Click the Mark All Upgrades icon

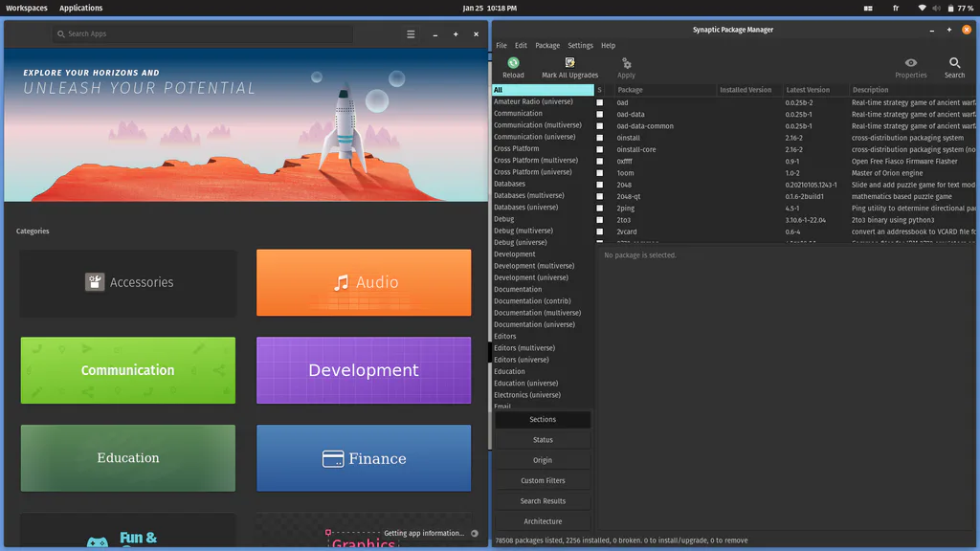pyautogui.click(x=569, y=62)
